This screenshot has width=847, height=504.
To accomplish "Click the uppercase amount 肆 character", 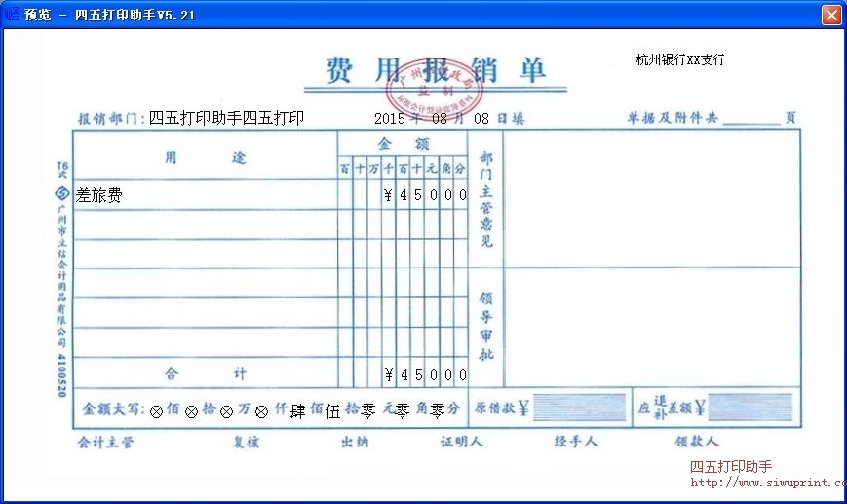I will coord(297,411).
